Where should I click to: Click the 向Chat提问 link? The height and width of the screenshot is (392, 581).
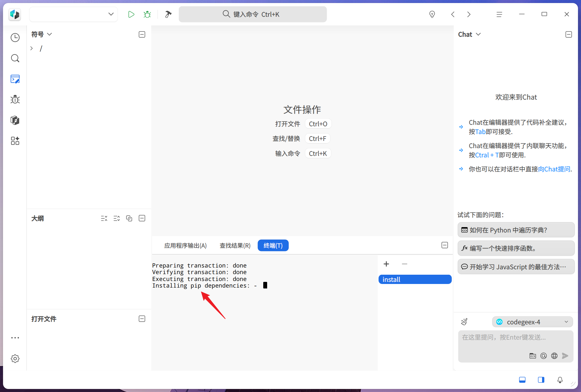tap(554, 169)
